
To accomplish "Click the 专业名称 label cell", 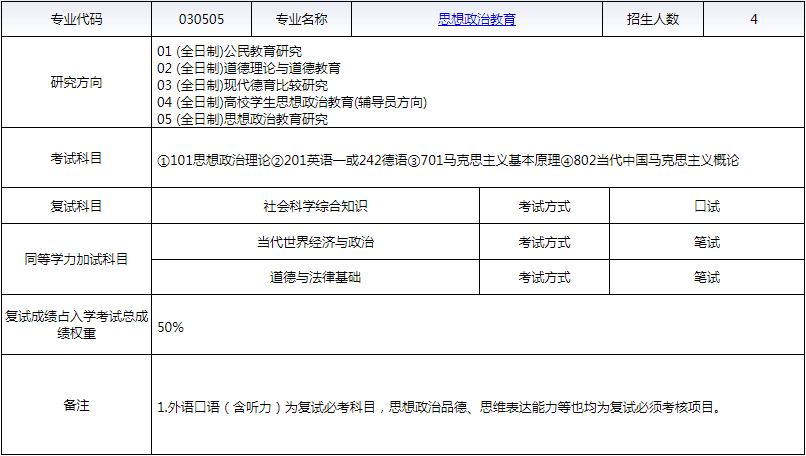I will [x=301, y=19].
